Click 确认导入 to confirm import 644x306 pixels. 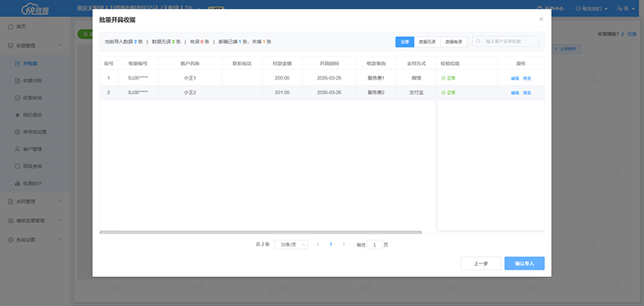pos(525,263)
